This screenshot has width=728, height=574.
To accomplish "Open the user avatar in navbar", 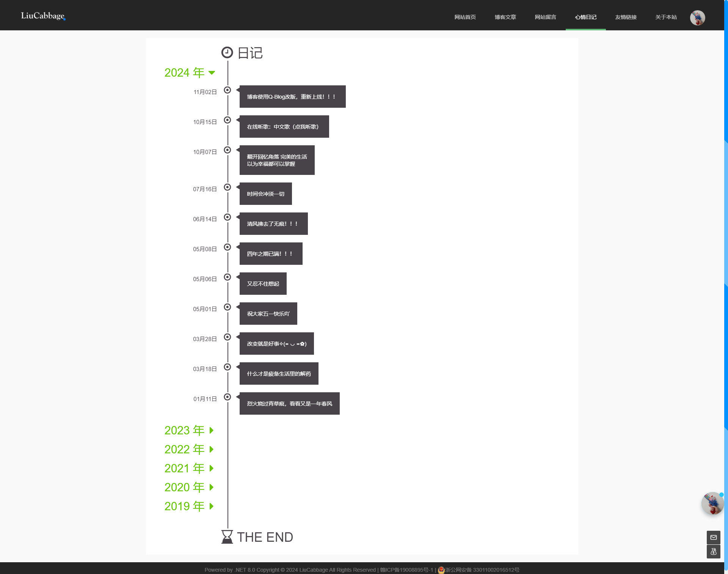I will [697, 17].
